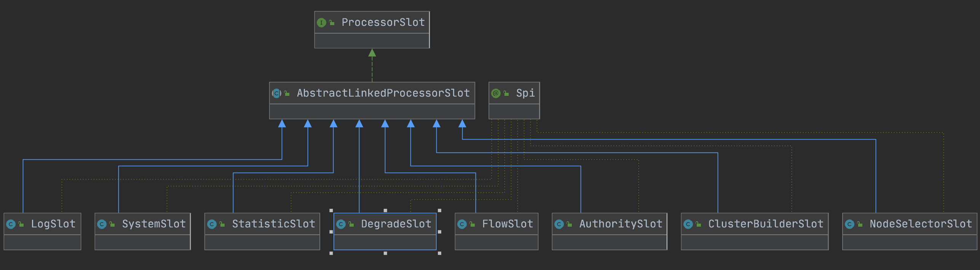Click the class icon beside ClusterBuilderSlot
980x270 pixels.
(688, 224)
